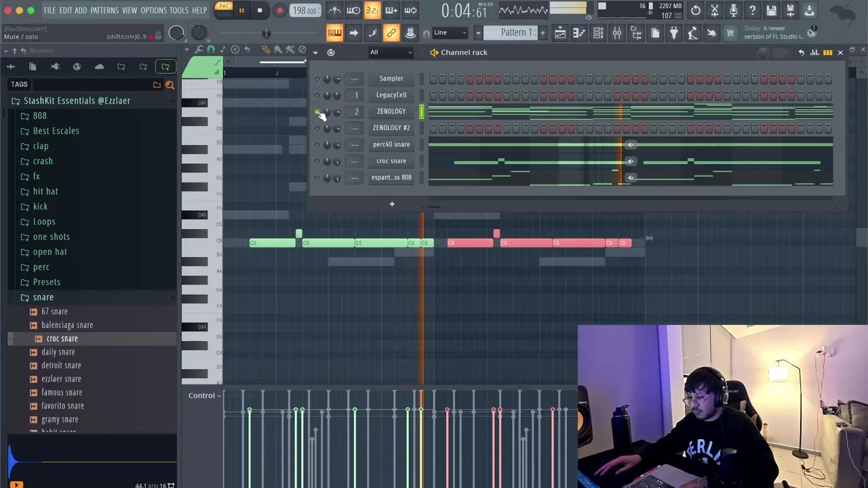This screenshot has height=488, width=868.
Task: Toggle multilink to controllers icon
Action: [x=410, y=33]
